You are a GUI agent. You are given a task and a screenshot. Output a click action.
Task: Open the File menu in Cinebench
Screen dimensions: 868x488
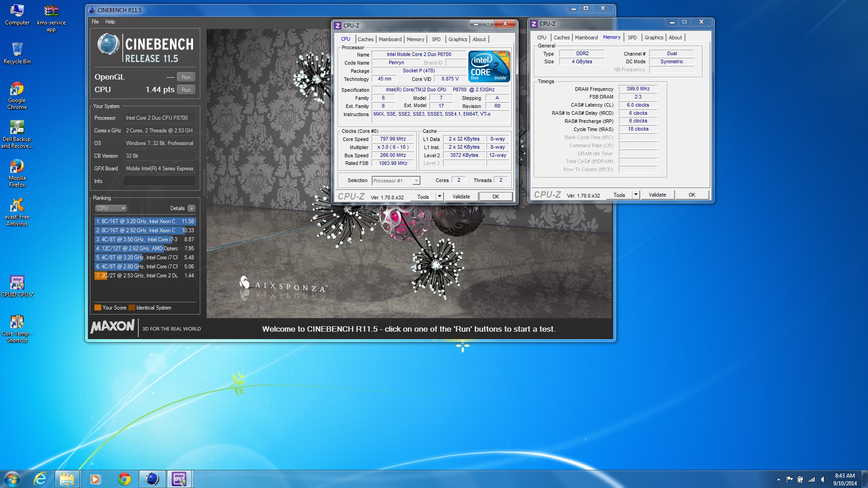pos(95,22)
